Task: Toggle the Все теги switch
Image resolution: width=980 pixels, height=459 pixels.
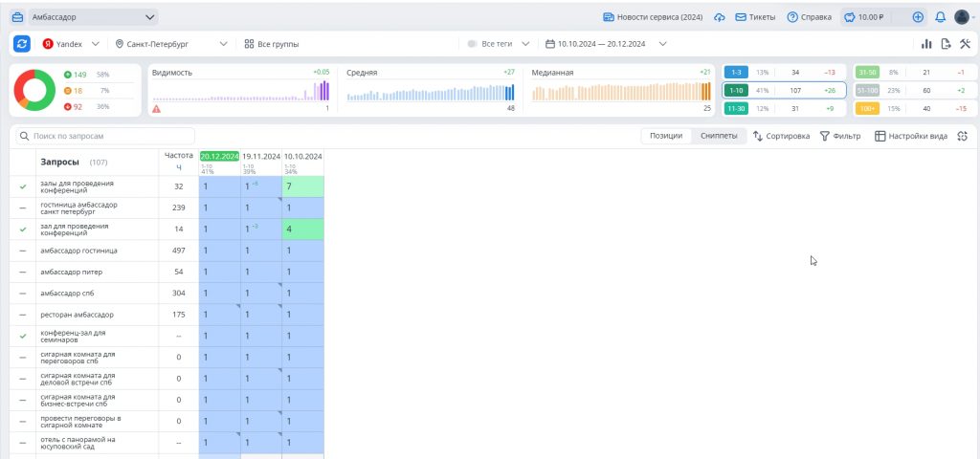Action: pyautogui.click(x=473, y=44)
